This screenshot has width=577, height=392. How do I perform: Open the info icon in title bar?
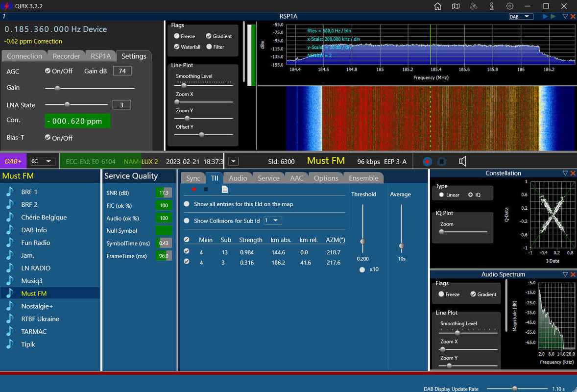pyautogui.click(x=492, y=6)
